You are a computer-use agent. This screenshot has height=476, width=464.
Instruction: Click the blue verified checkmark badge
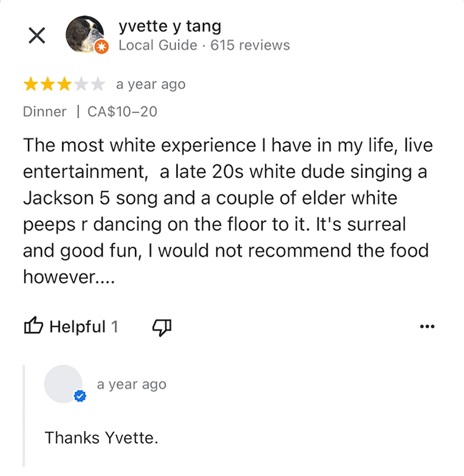click(x=80, y=396)
